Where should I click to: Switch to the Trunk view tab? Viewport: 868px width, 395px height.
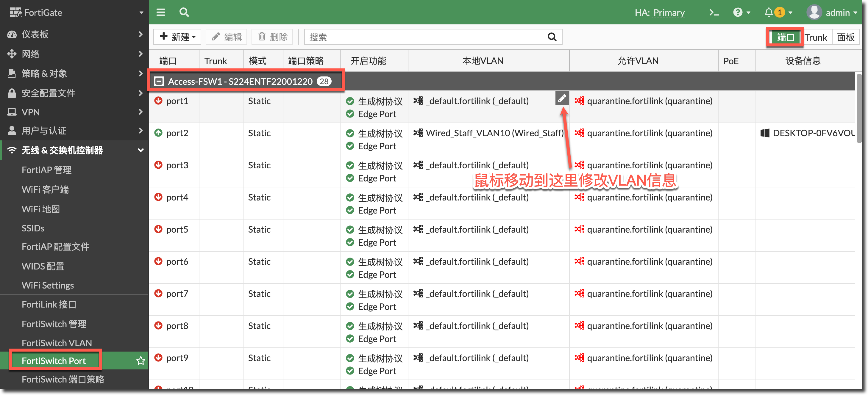point(815,37)
